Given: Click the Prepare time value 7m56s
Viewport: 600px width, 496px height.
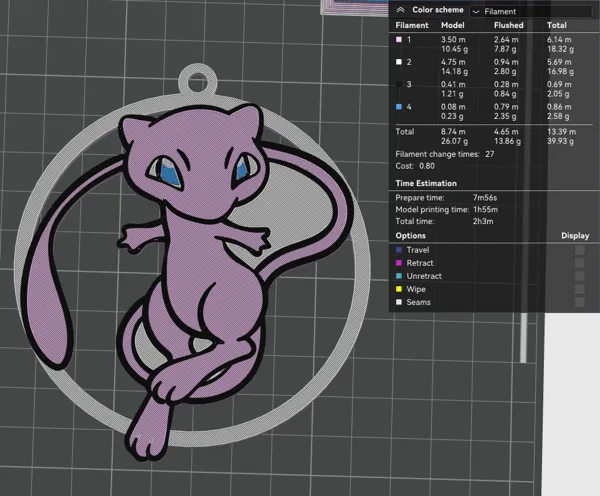Looking at the screenshot, I should coord(485,198).
